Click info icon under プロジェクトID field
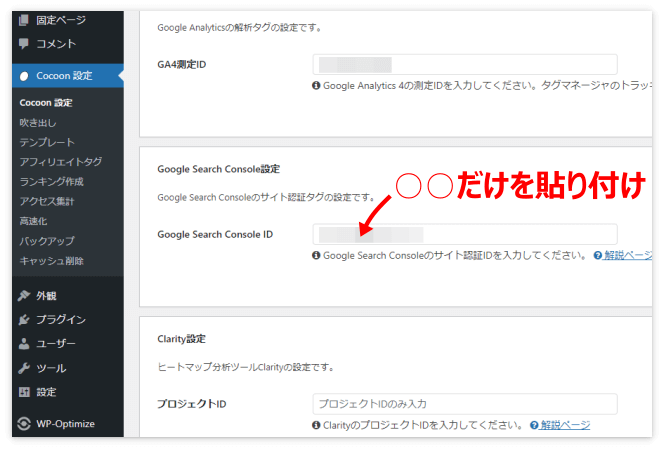The image size is (664, 450). pyautogui.click(x=316, y=425)
